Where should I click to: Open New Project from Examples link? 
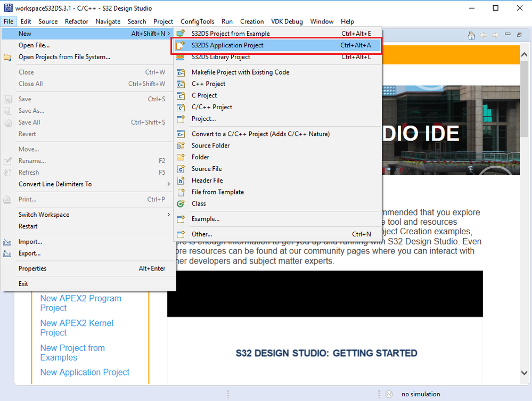pos(72,353)
